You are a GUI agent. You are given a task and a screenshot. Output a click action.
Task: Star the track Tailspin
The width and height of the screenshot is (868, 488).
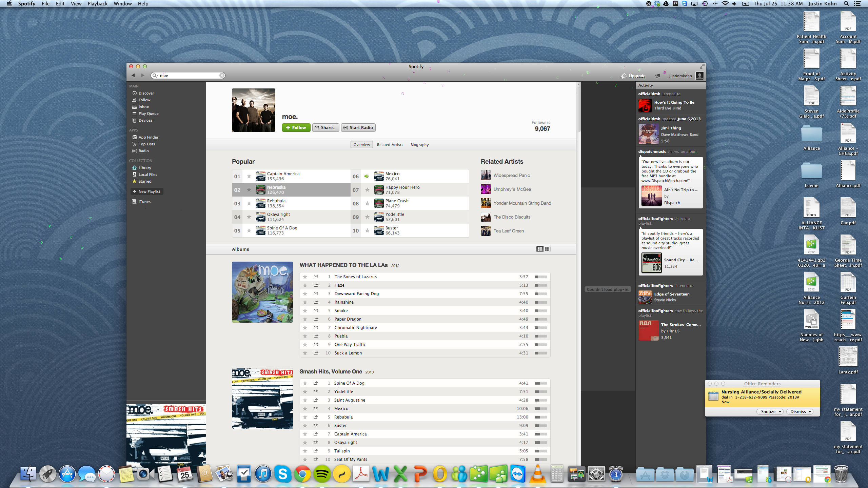305,451
